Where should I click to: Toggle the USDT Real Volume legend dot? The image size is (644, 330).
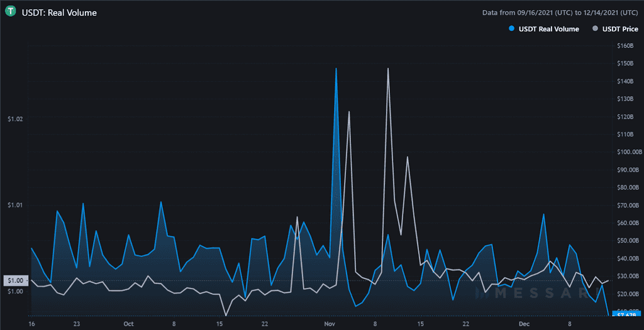tap(511, 29)
